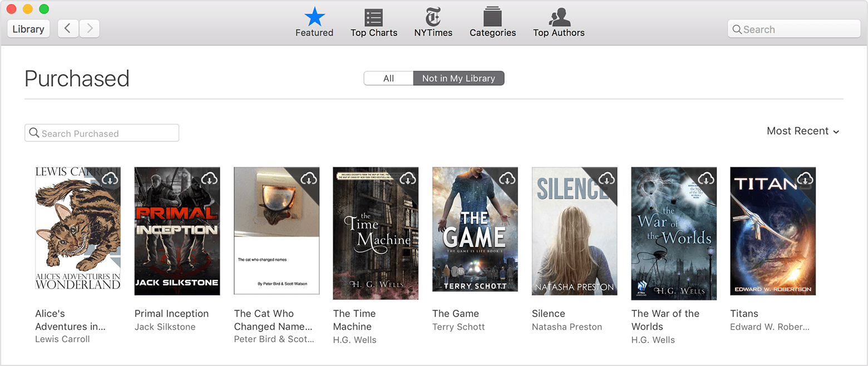Select author Edward W. Rober...
The width and height of the screenshot is (868, 366).
coord(770,327)
